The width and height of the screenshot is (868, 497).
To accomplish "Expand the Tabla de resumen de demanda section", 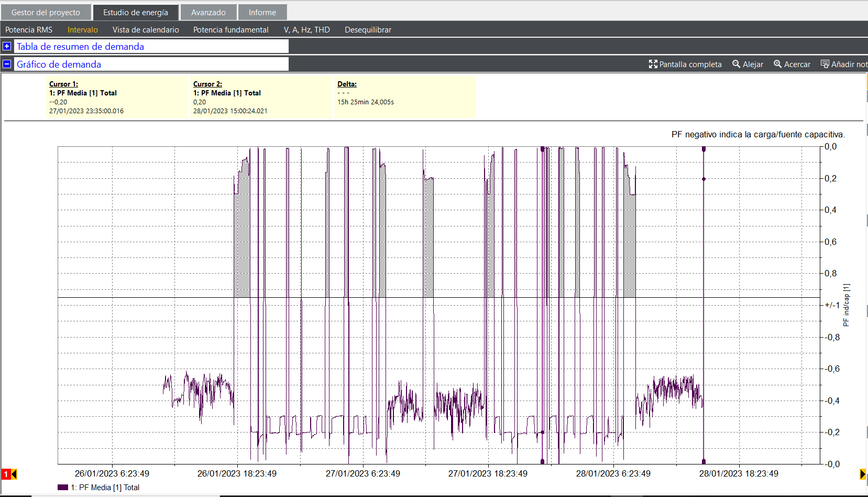I will click(x=7, y=46).
